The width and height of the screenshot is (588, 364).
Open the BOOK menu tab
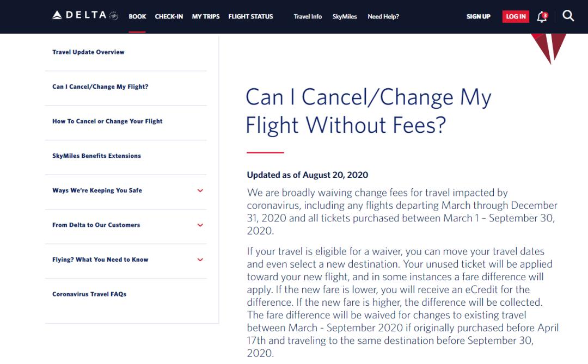click(x=137, y=16)
